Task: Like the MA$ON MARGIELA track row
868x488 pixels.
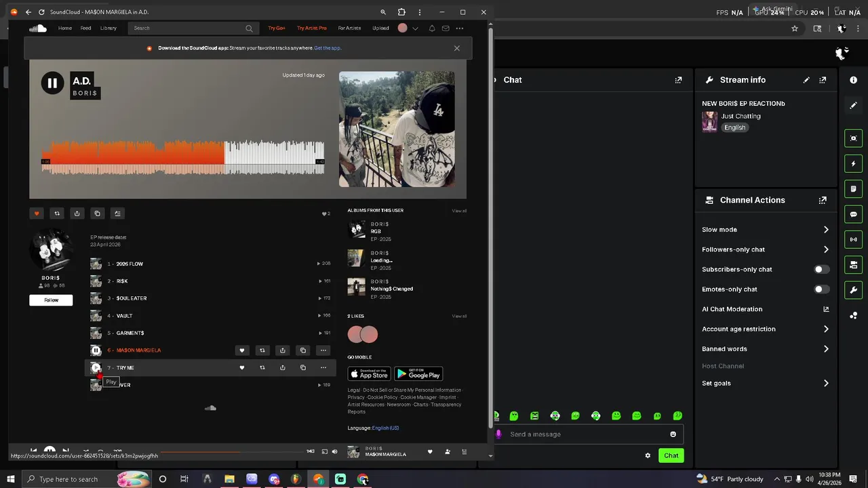Action: click(242, 350)
